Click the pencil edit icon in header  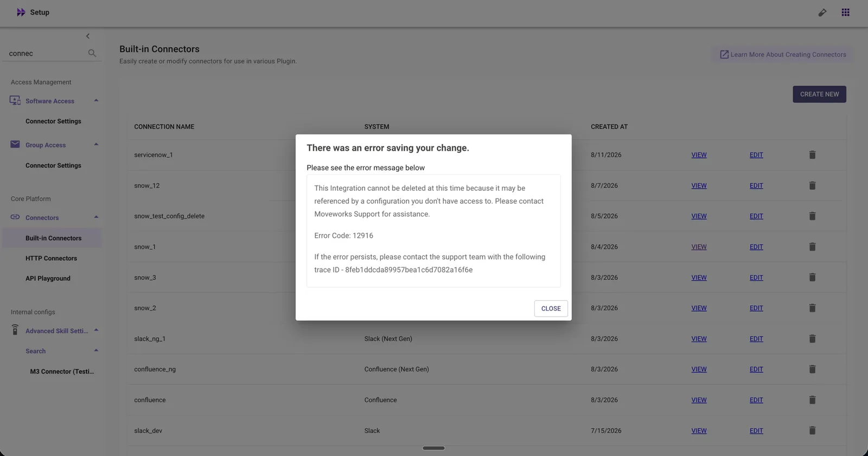click(x=822, y=12)
